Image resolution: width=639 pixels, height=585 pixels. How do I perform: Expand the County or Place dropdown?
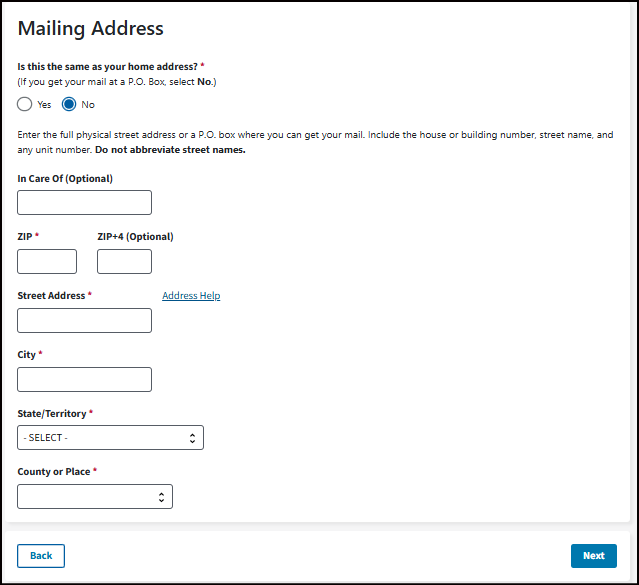tap(95, 496)
